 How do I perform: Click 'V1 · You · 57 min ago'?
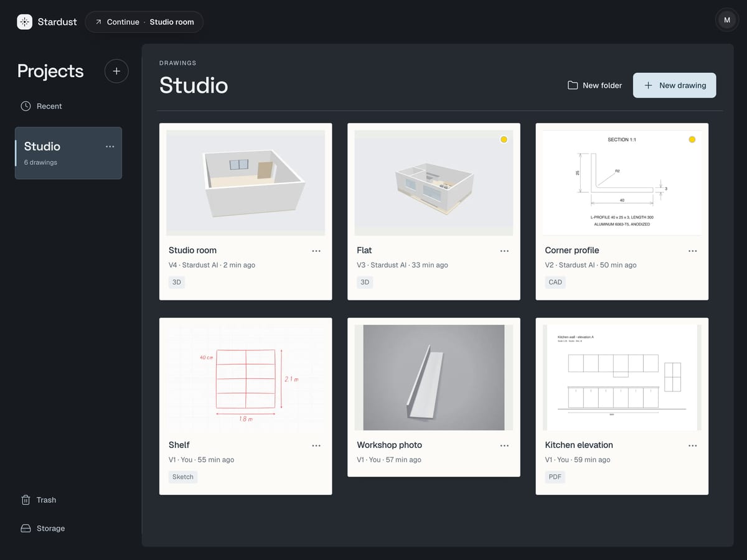389,460
